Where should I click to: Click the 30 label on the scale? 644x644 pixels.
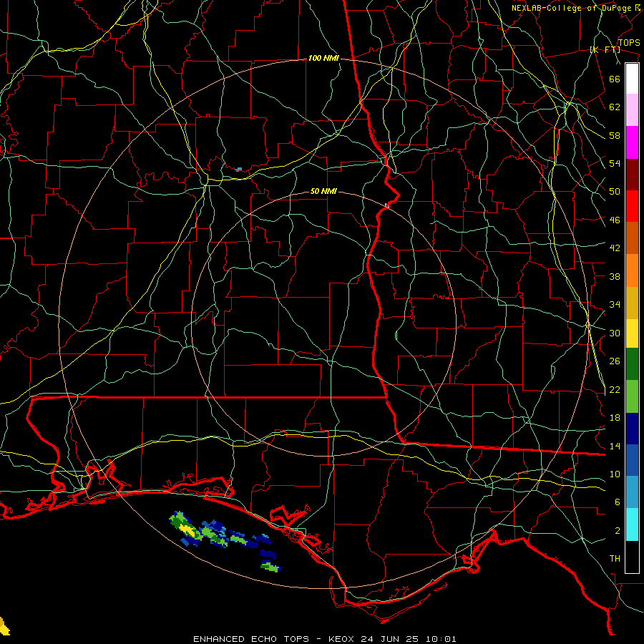(x=615, y=333)
